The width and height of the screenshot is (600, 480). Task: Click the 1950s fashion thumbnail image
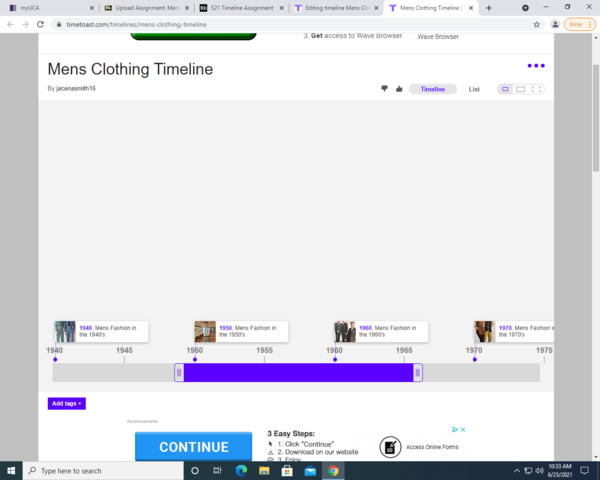point(205,331)
